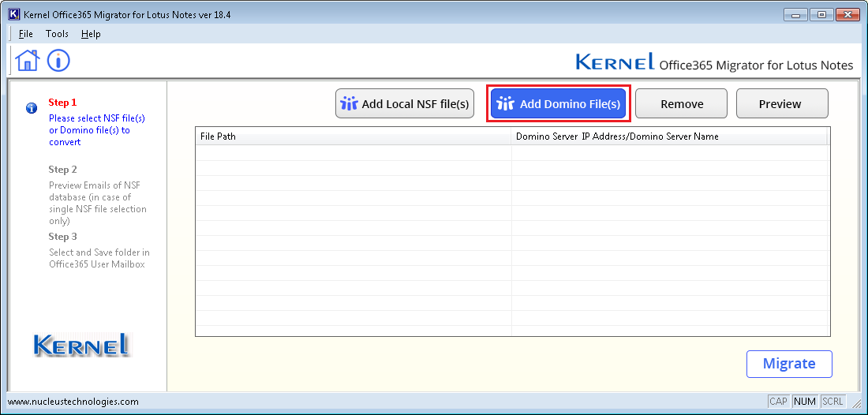
Task: Click the Home icon in toolbar
Action: (x=27, y=60)
